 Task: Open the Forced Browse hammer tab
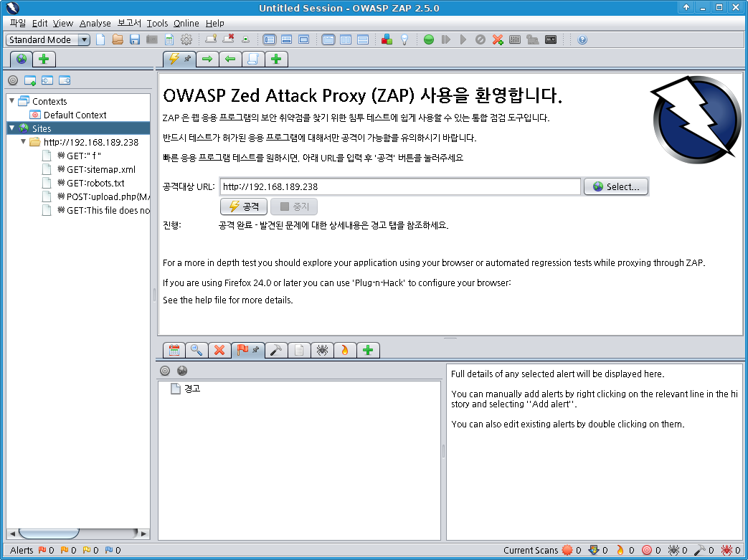click(x=276, y=351)
